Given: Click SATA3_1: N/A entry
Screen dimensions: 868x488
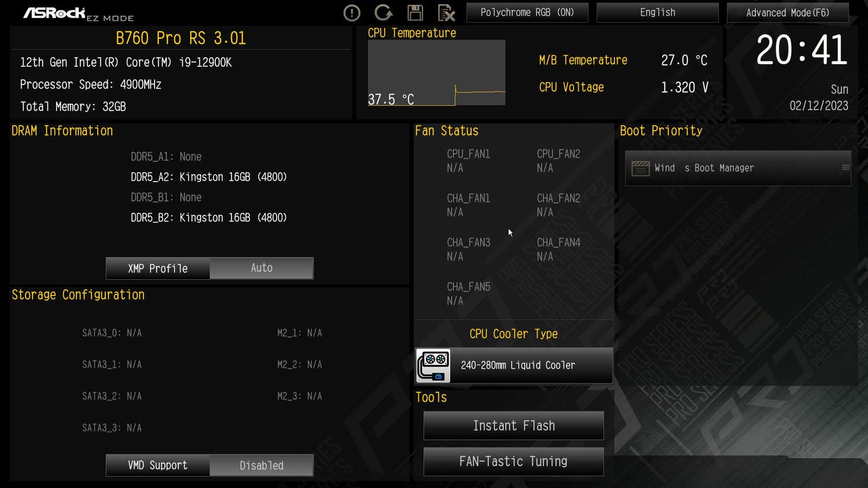Looking at the screenshot, I should (112, 365).
